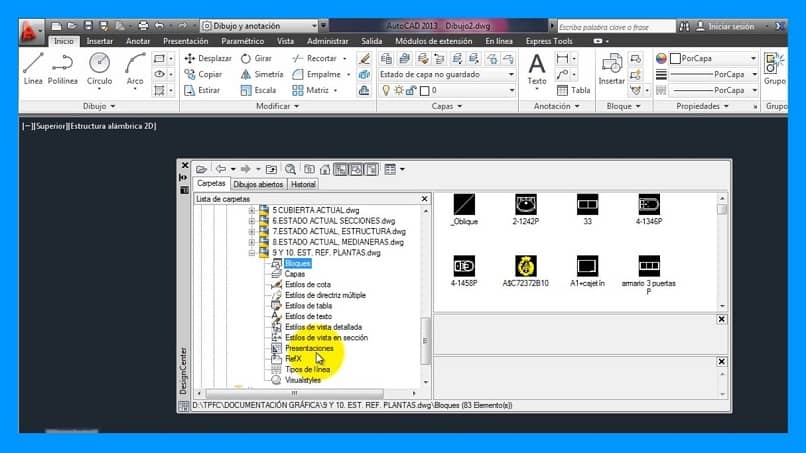
Task: Click Iniciar sesión sign-in button
Action: (x=726, y=26)
